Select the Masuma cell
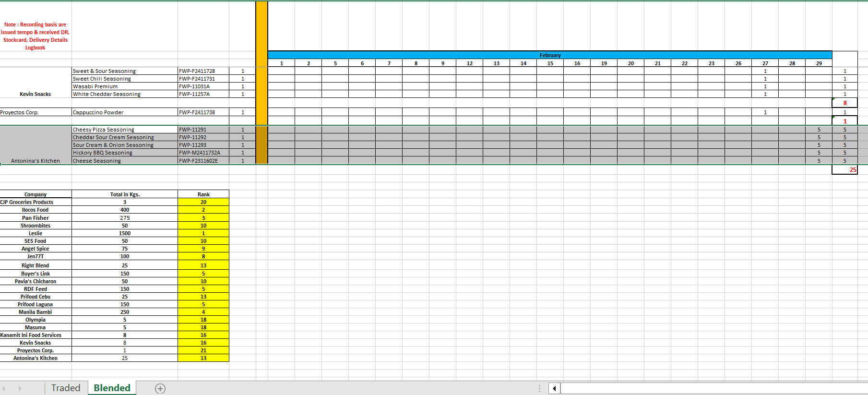The width and height of the screenshot is (868, 395). [36, 327]
